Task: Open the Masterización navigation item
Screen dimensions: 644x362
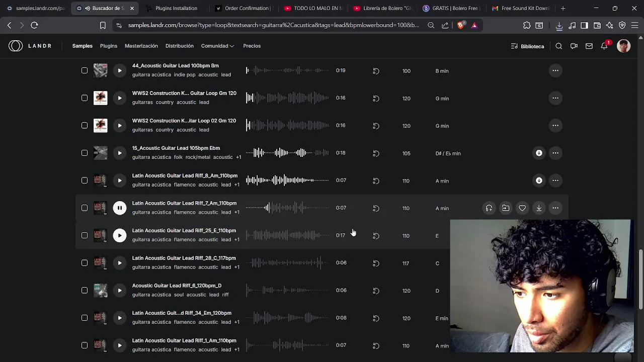Action: point(141,46)
